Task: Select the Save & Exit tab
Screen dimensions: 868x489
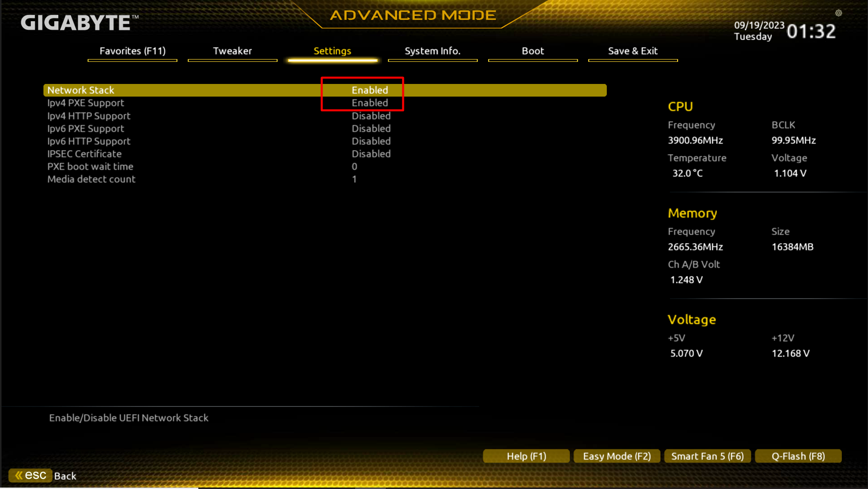Action: tap(633, 51)
